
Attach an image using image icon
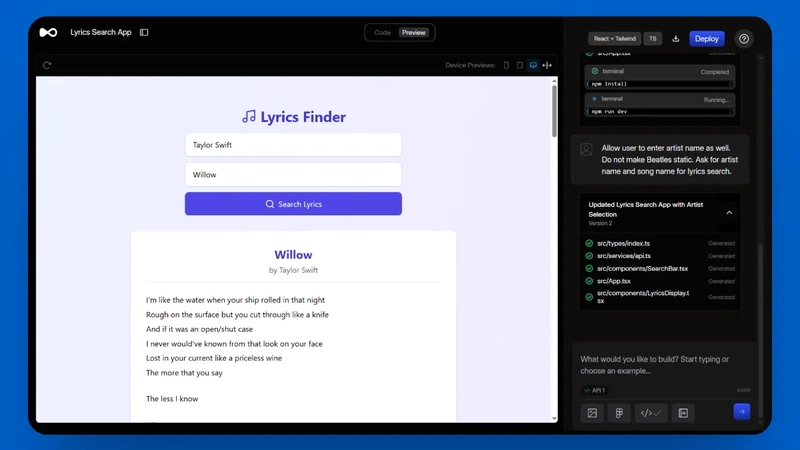click(592, 413)
